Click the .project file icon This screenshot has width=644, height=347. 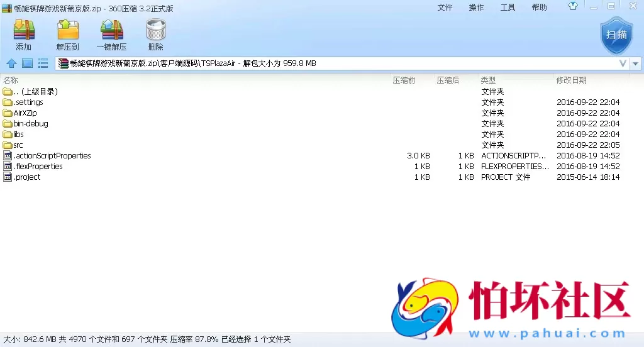[x=8, y=177]
